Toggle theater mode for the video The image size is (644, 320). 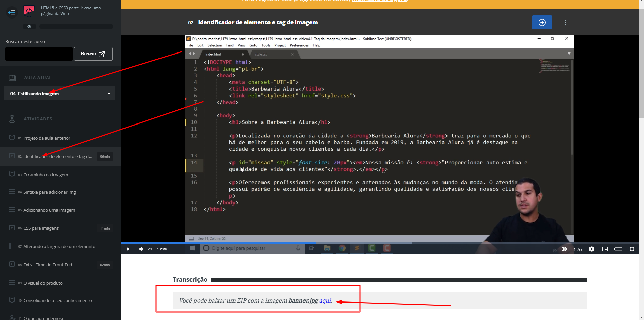pyautogui.click(x=618, y=249)
